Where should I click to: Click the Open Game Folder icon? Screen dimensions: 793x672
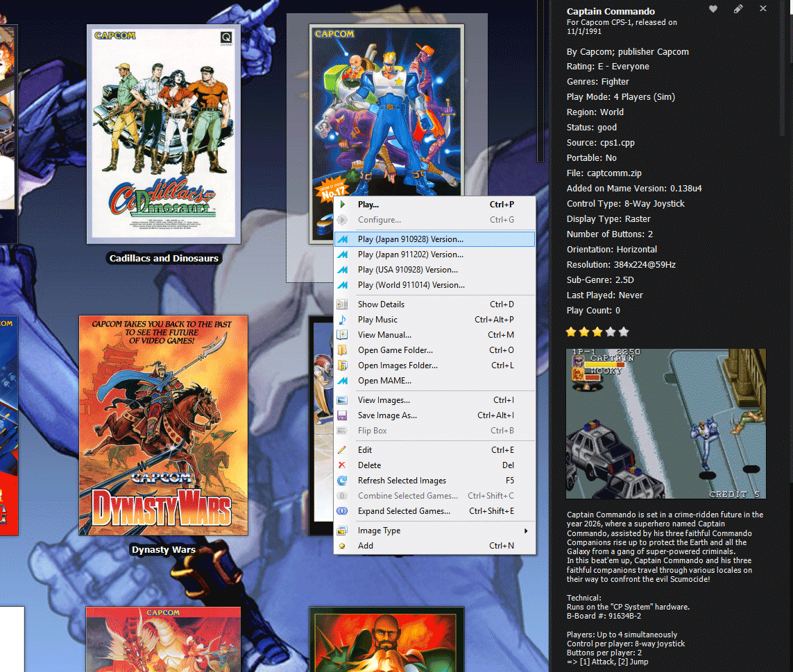pyautogui.click(x=343, y=350)
